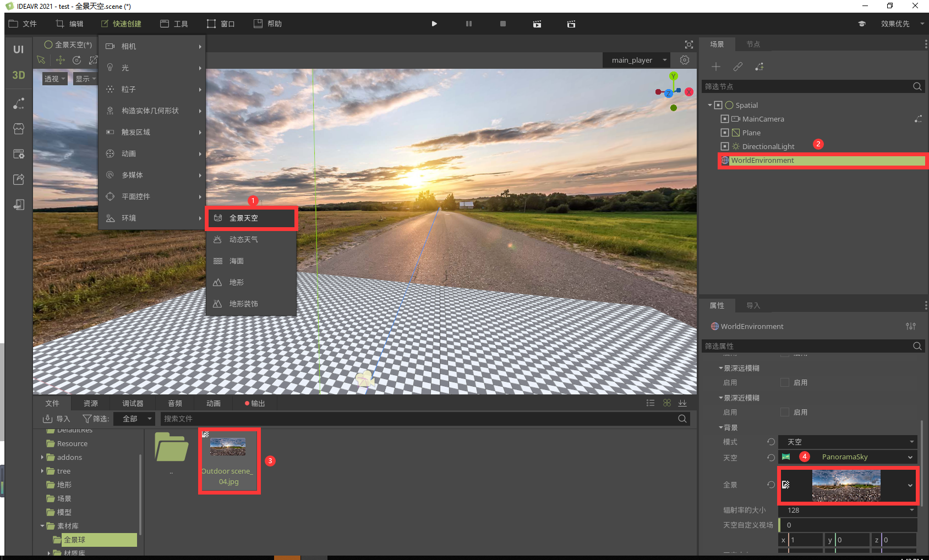The width and height of the screenshot is (929, 560).
Task: Switch to 3D editing mode
Action: click(x=19, y=75)
